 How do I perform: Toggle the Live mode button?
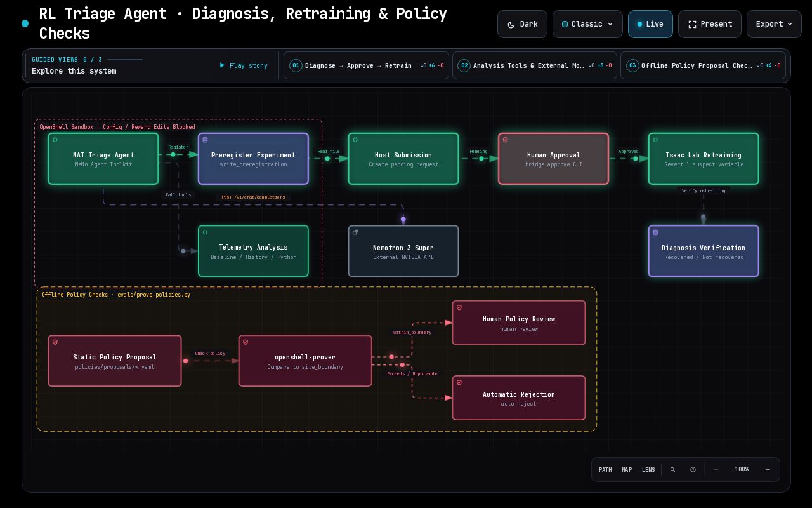click(650, 24)
